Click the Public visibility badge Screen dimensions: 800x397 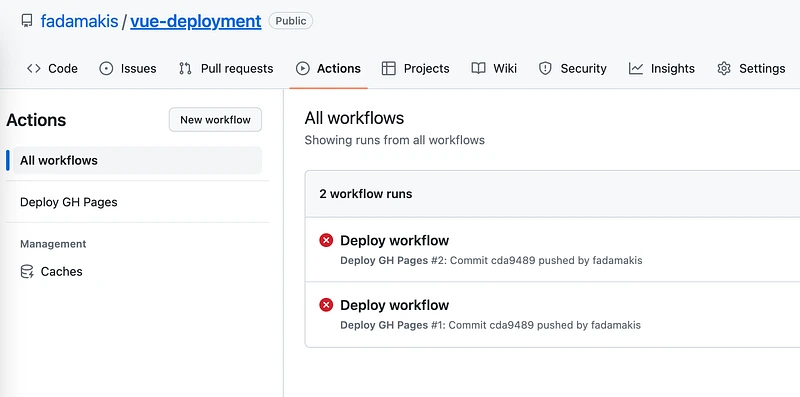291,21
